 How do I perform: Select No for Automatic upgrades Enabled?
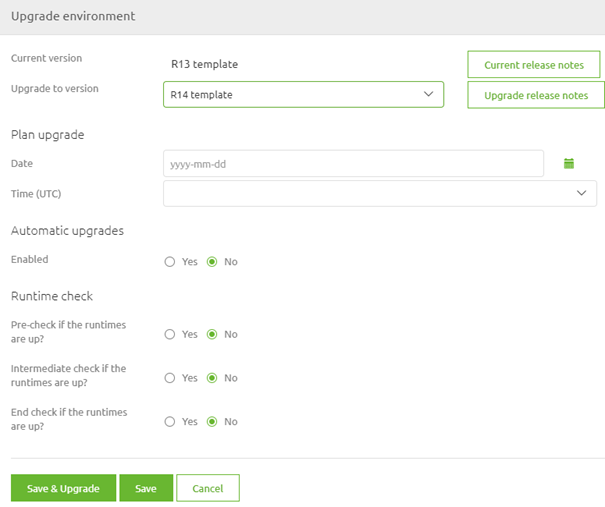pos(212,262)
